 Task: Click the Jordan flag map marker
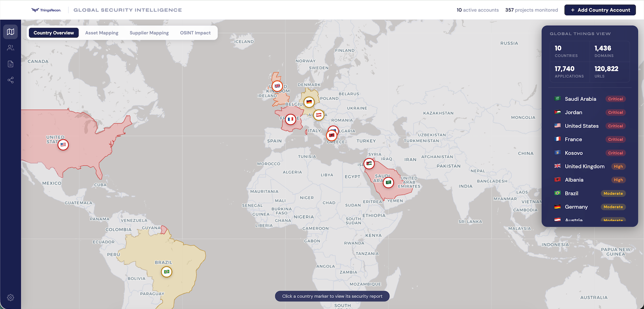369,163
